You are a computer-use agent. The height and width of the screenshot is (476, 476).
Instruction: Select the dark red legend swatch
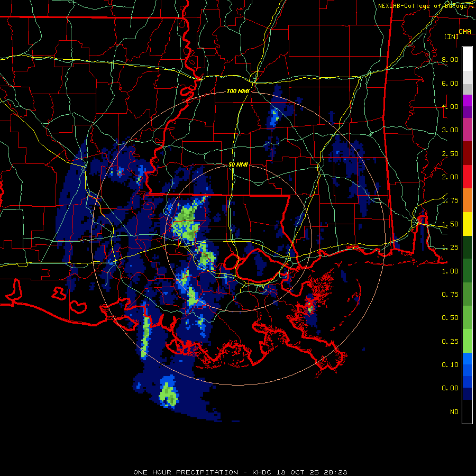point(467,153)
